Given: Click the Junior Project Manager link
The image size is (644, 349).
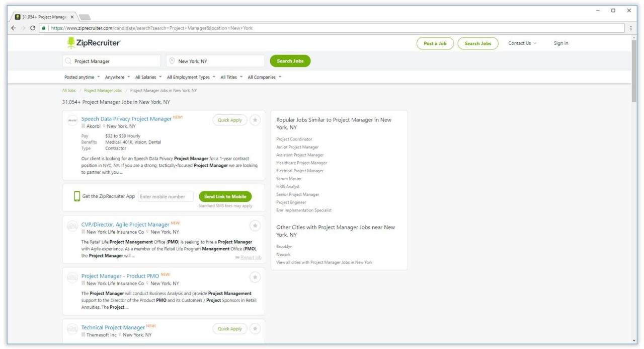Looking at the screenshot, I should pyautogui.click(x=297, y=147).
